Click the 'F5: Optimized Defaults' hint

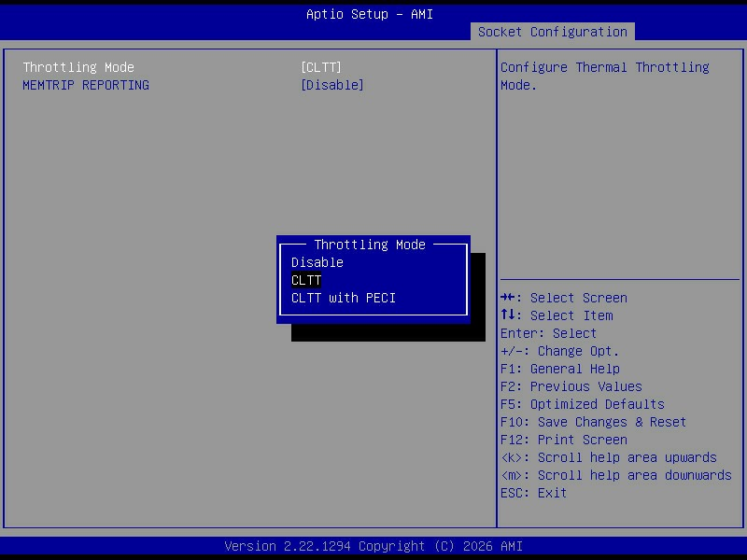click(582, 404)
